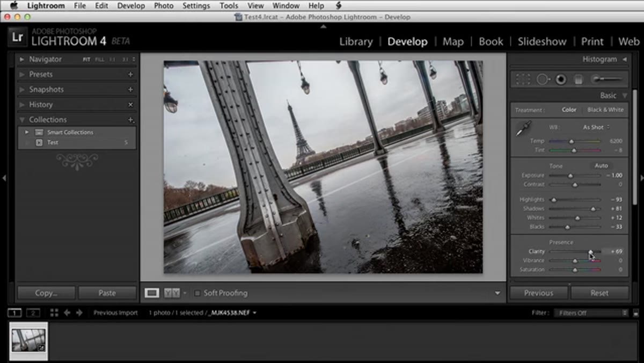The height and width of the screenshot is (363, 644).
Task: Click the Reset button
Action: point(599,293)
